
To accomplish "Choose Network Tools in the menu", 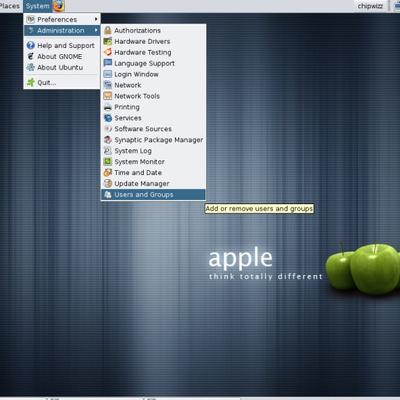I will tap(153, 96).
